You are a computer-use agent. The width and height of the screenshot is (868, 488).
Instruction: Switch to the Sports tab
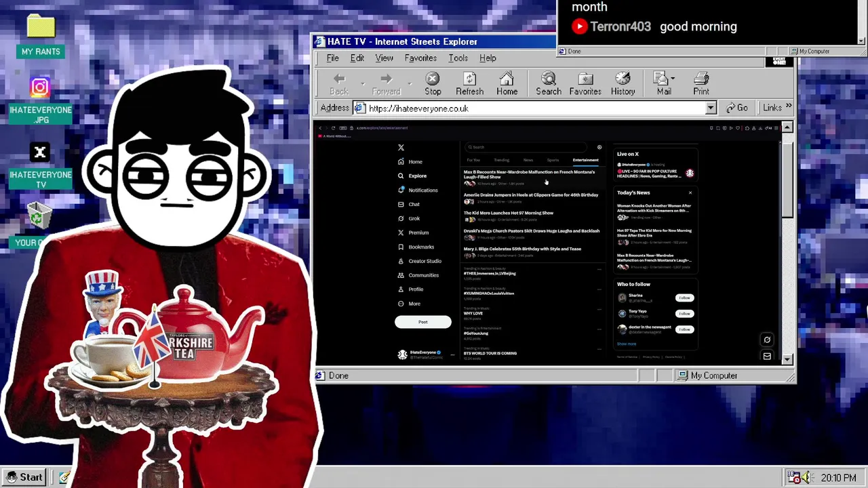coord(553,160)
